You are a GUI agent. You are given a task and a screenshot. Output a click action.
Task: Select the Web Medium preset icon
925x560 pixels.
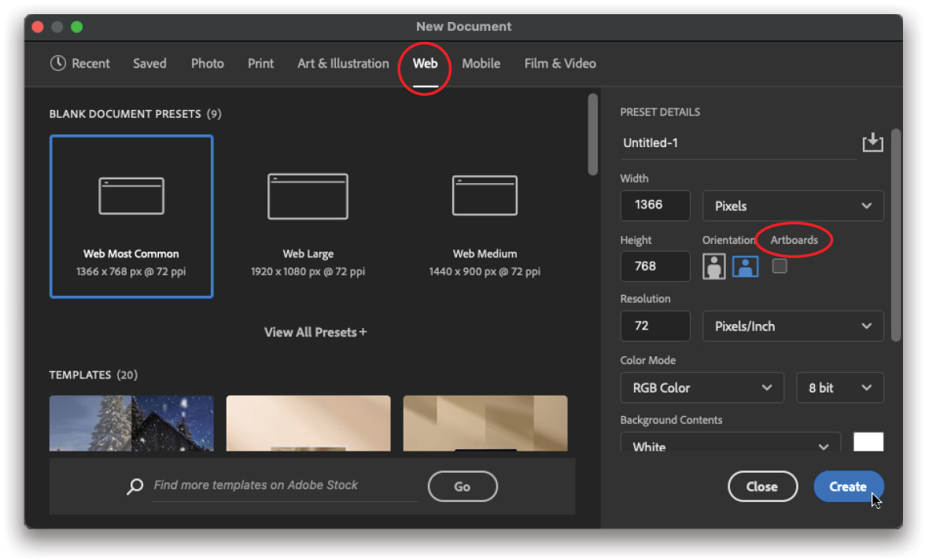coord(485,195)
